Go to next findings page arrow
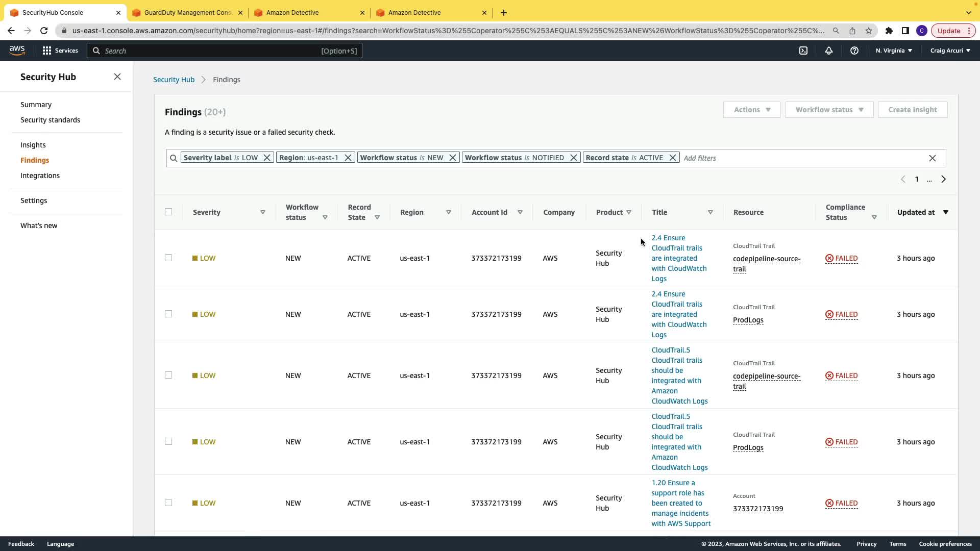The height and width of the screenshot is (551, 980). point(943,179)
